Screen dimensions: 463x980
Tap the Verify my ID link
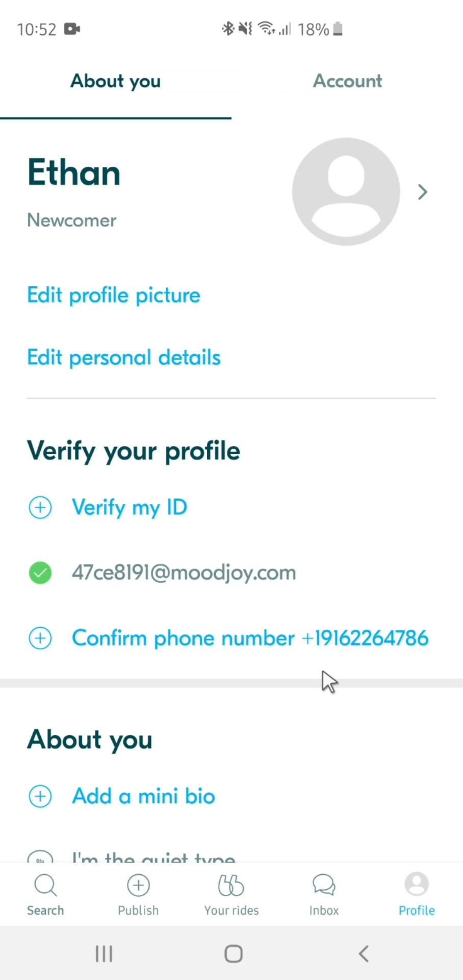[x=130, y=507]
